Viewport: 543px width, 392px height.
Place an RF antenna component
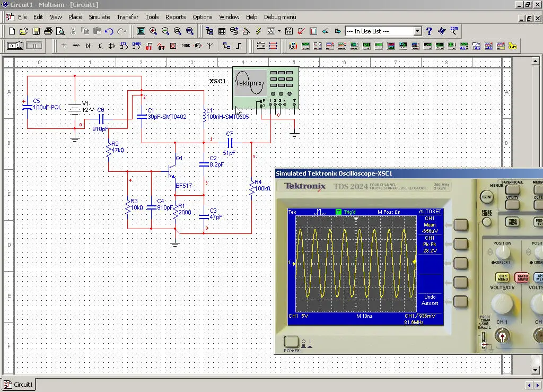click(x=210, y=46)
